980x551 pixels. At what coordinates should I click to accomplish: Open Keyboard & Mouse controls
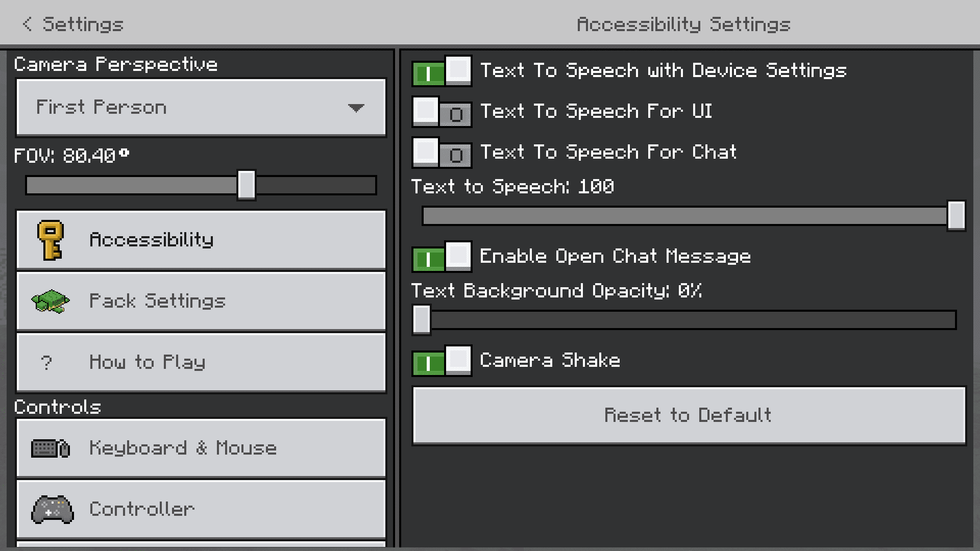click(201, 448)
